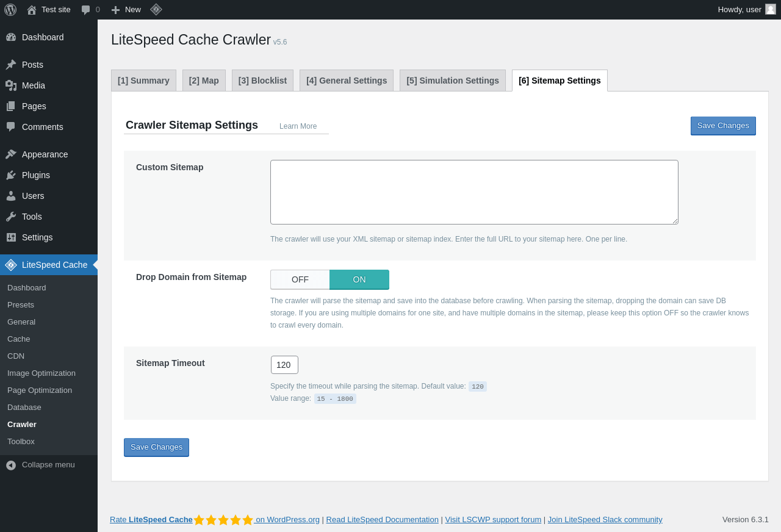The height and width of the screenshot is (532, 781).
Task: Click the 15 - 1800 value range badge
Action: coord(335,399)
